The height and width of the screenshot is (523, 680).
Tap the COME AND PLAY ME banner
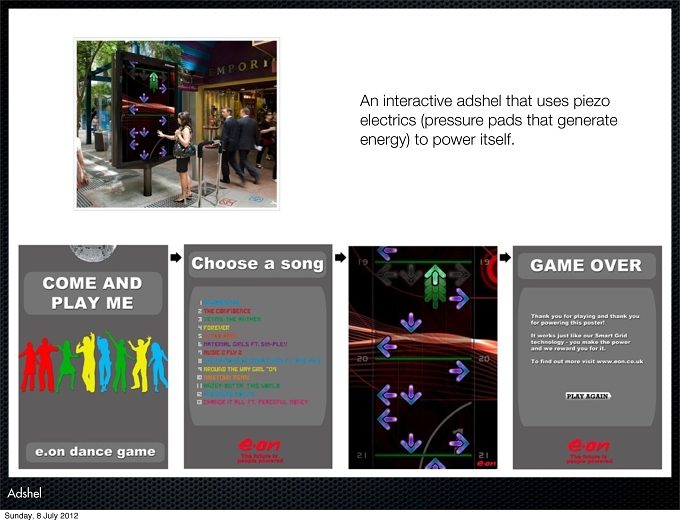tap(93, 293)
